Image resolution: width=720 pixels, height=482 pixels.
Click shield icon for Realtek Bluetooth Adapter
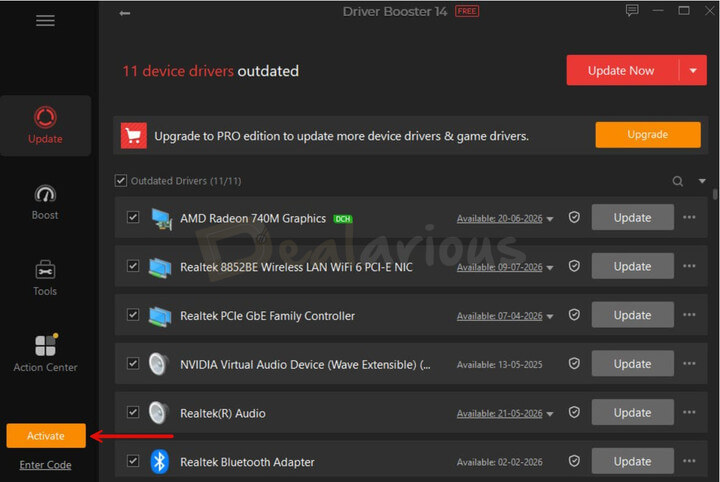point(574,460)
